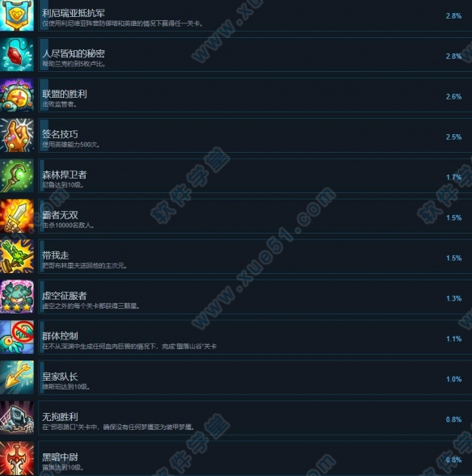The width and height of the screenshot is (472, 476).
Task: Click the golden gauntlet achievement icon
Action: tap(17, 136)
